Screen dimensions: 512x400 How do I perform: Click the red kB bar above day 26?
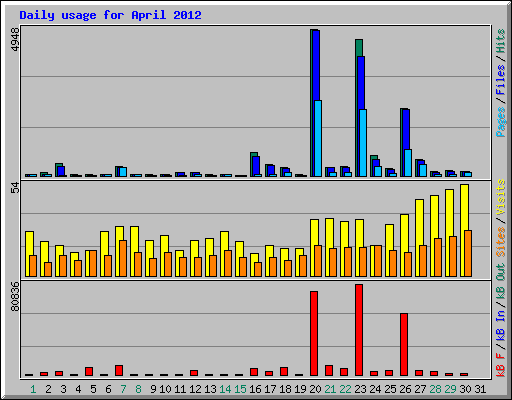pyautogui.click(x=404, y=344)
